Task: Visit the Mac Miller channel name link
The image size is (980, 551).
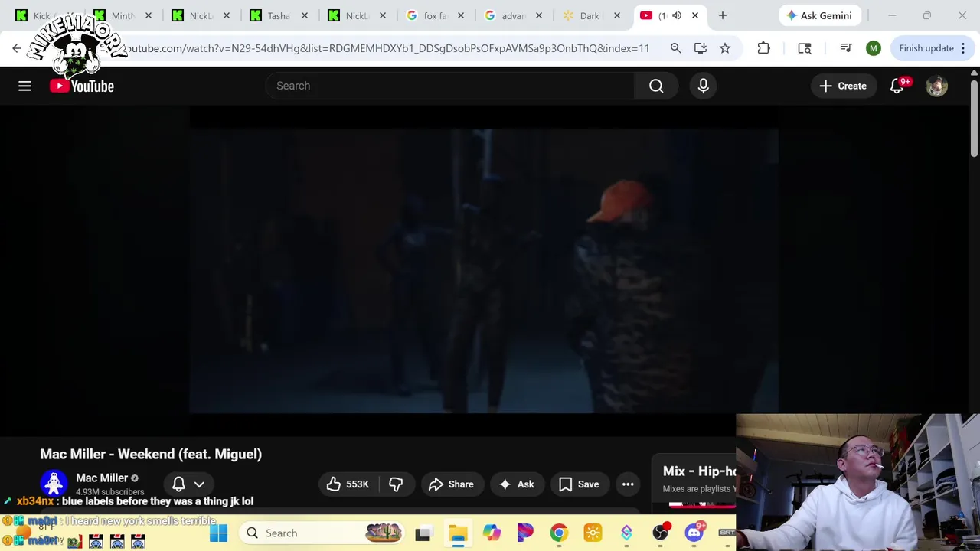Action: [x=102, y=478]
